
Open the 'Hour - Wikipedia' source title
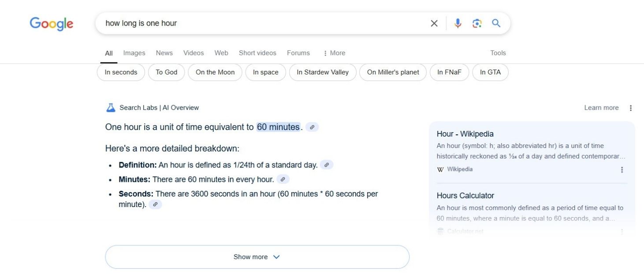pos(465,134)
